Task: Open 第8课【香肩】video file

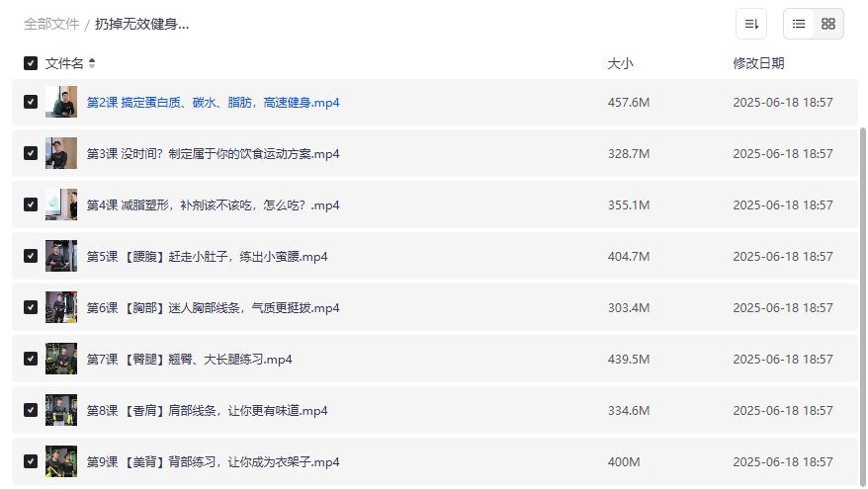Action: 207,410
